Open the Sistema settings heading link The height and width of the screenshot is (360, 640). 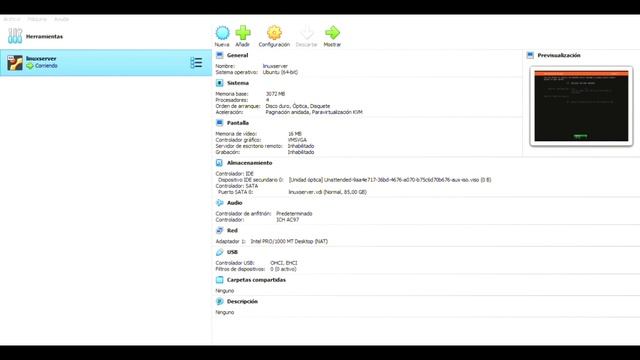(x=238, y=83)
